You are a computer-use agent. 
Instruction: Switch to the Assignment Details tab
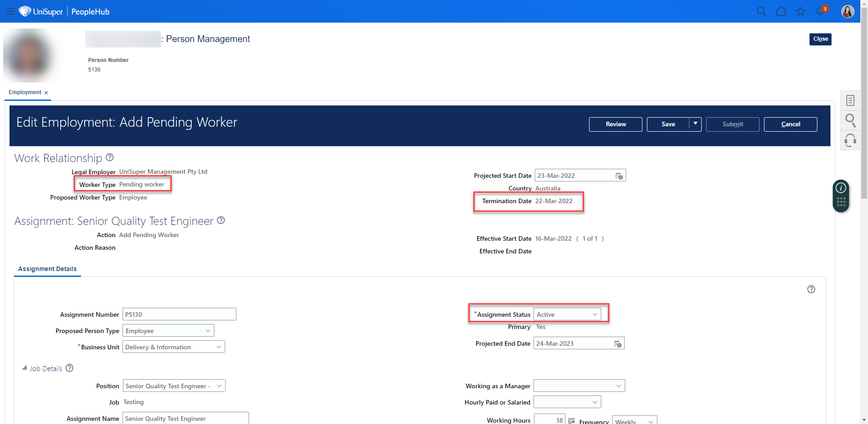pyautogui.click(x=47, y=269)
